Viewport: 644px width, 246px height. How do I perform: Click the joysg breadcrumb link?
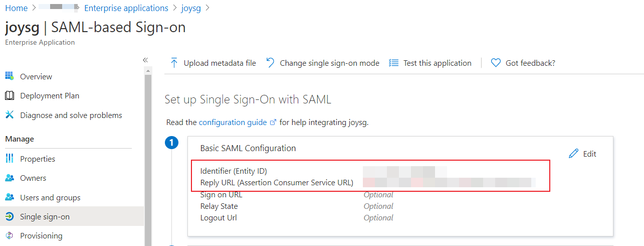tap(190, 8)
